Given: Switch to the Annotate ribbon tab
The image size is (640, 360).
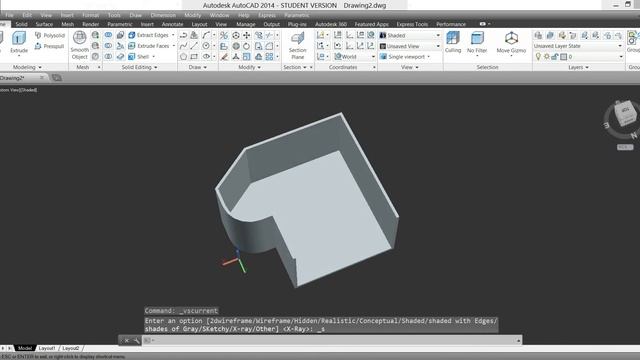Looking at the screenshot, I should click(173, 24).
